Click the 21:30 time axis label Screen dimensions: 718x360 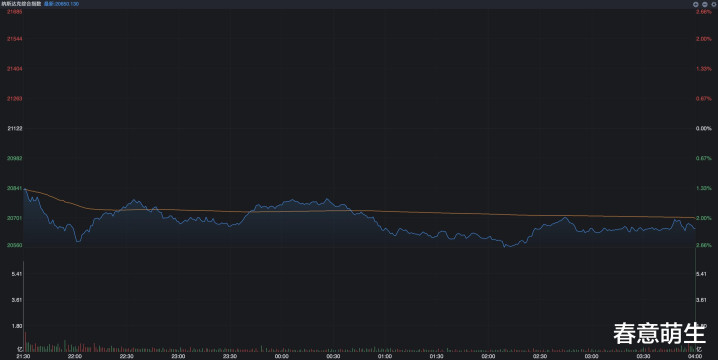[23, 356]
